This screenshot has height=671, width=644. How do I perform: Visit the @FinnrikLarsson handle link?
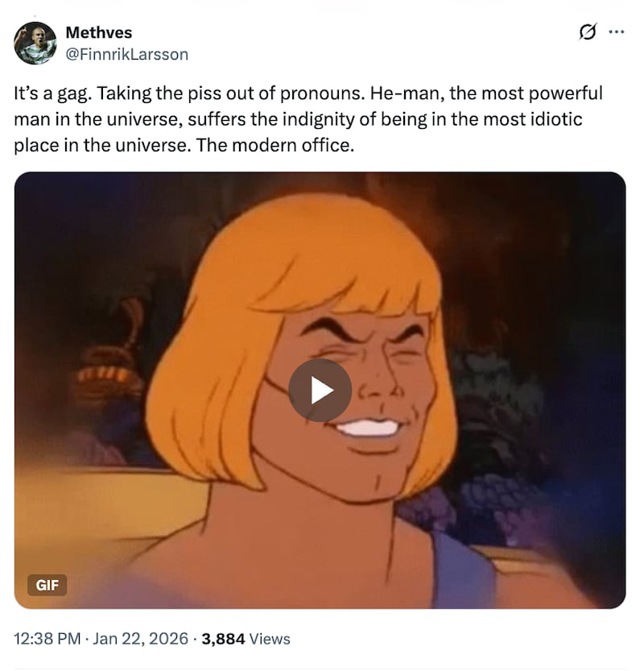click(126, 55)
